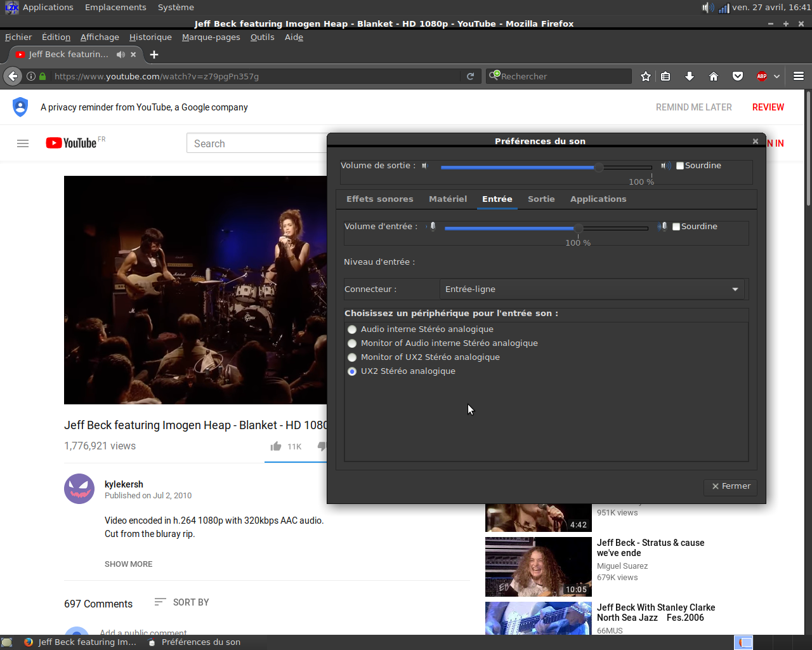812x650 pixels.
Task: Switch to the Sortie tab
Action: coord(541,199)
